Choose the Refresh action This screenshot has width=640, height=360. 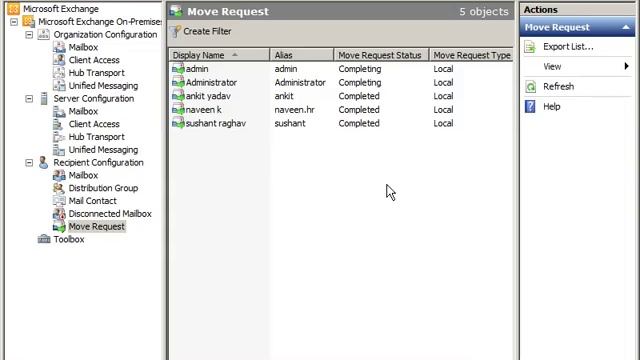558,87
